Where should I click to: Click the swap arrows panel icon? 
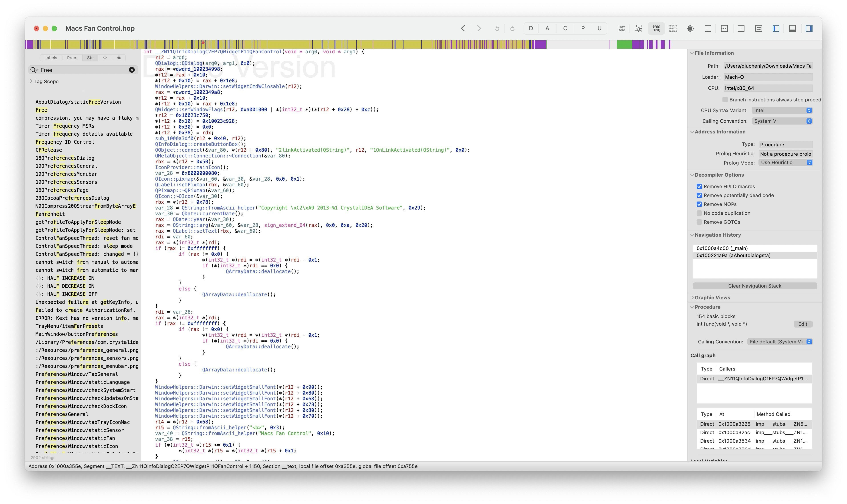(759, 28)
